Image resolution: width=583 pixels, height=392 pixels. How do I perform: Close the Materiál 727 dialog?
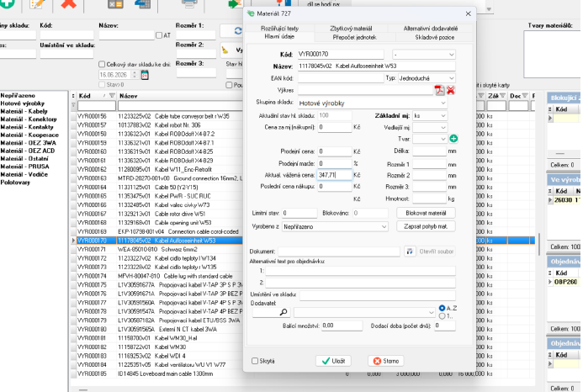coord(468,13)
